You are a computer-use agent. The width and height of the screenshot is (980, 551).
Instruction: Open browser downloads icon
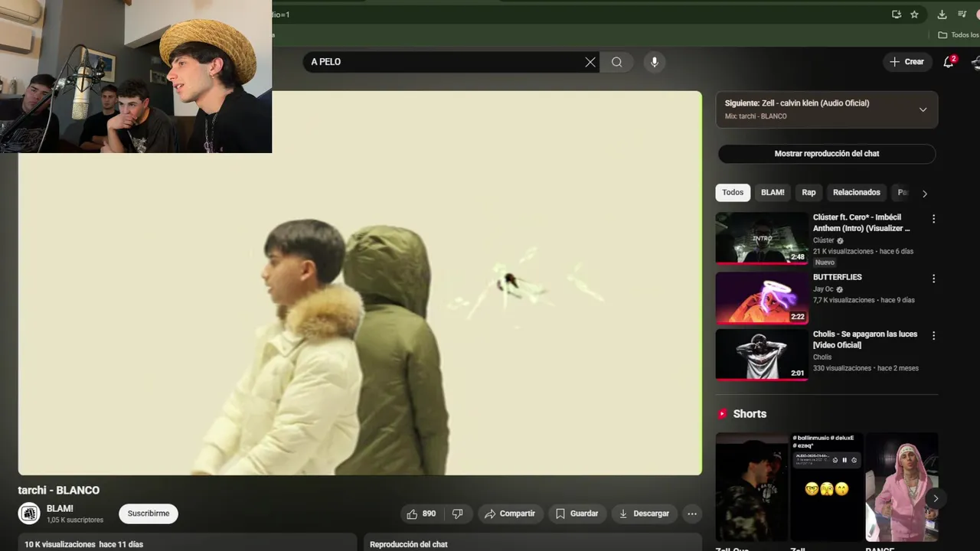pyautogui.click(x=942, y=15)
